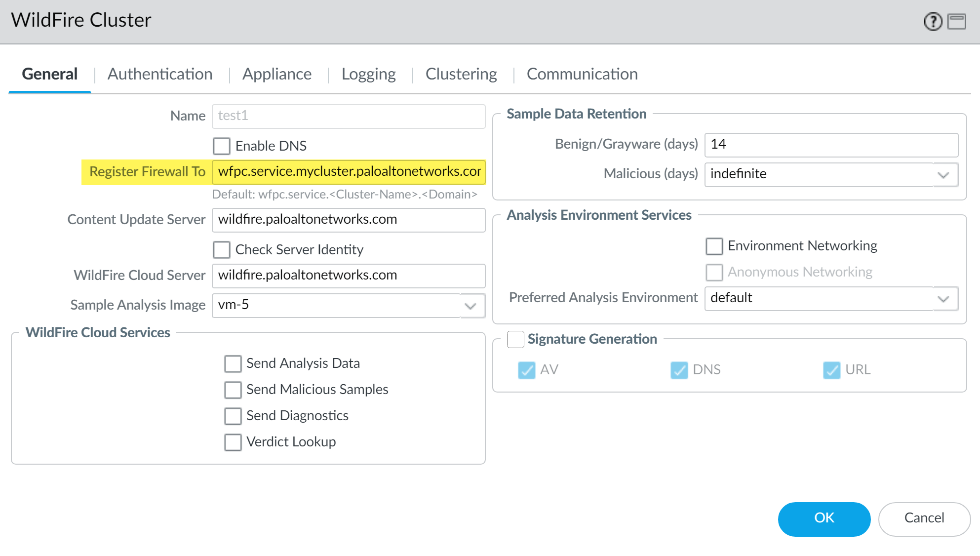The height and width of the screenshot is (556, 980).
Task: Go to the Communication tab
Action: point(582,74)
